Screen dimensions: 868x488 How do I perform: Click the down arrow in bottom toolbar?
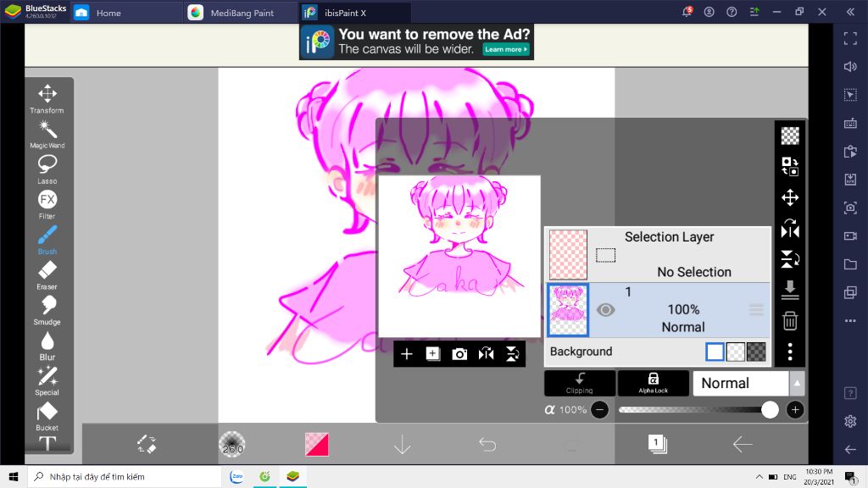pos(403,444)
